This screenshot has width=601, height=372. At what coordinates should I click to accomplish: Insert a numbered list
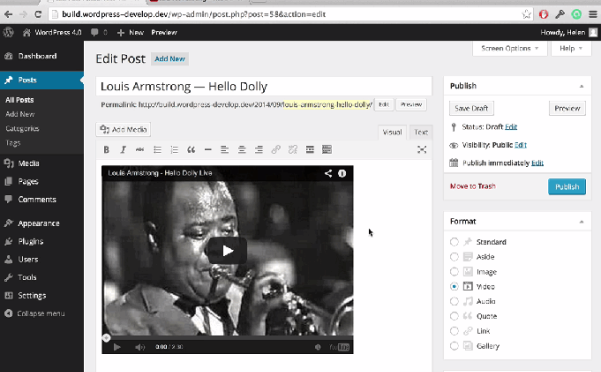point(174,150)
